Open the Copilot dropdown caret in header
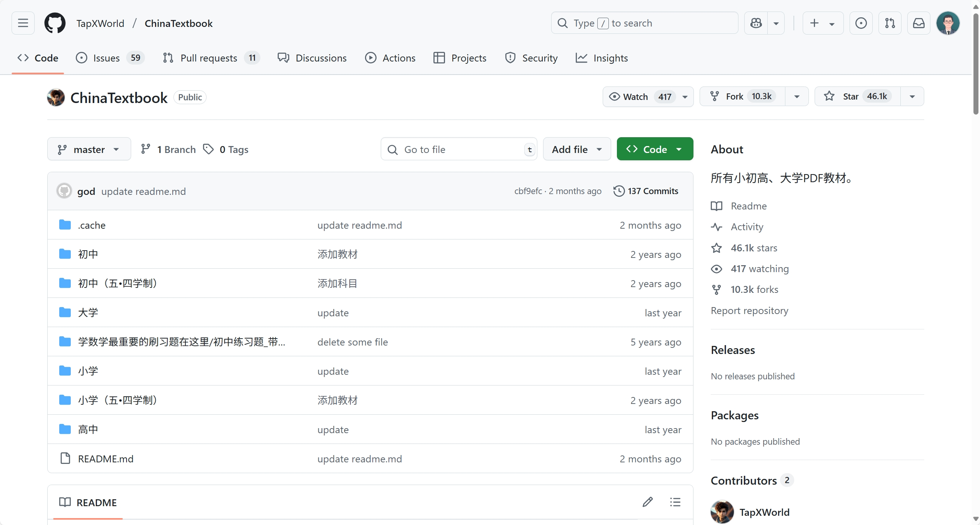980x525 pixels. (x=776, y=23)
